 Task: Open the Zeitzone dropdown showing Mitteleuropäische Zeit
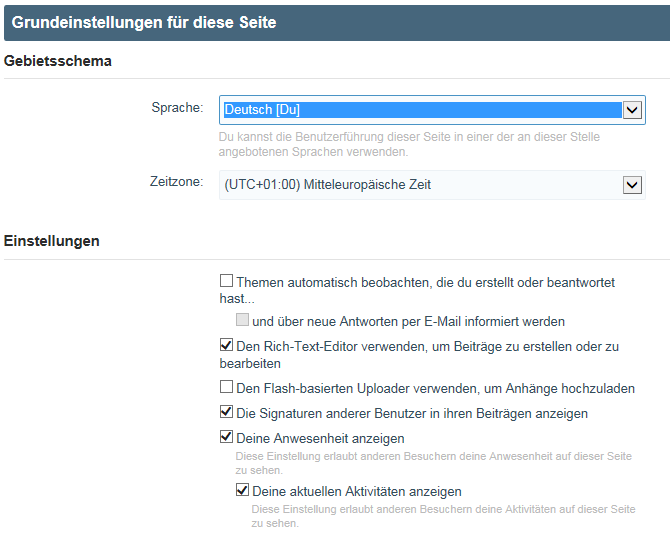(420, 184)
